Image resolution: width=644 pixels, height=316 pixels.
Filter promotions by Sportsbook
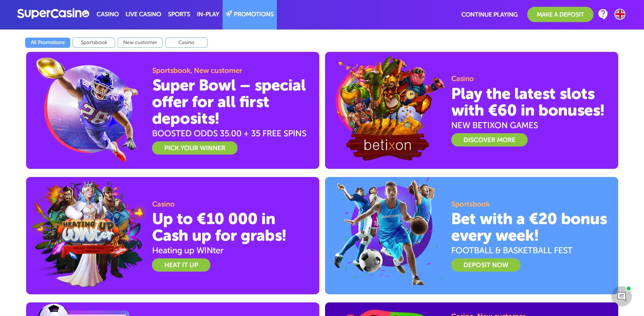pos(94,42)
